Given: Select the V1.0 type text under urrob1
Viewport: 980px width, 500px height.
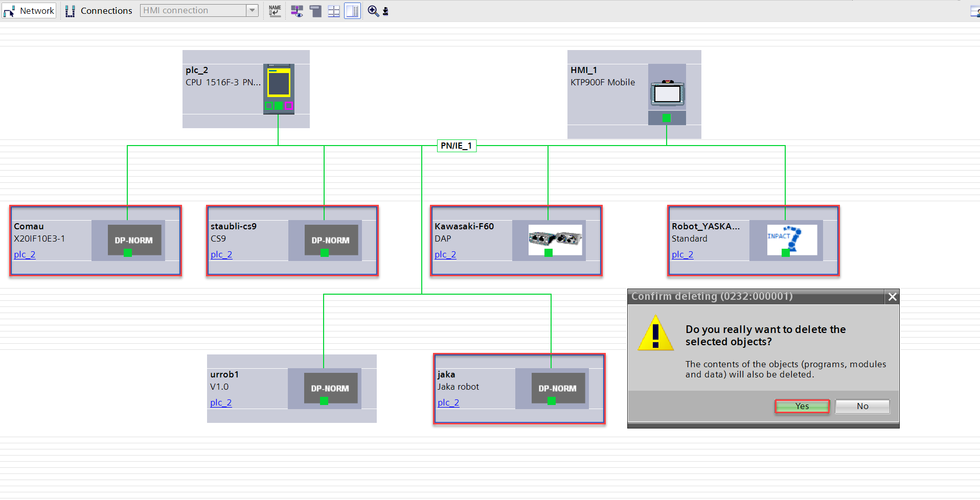Looking at the screenshot, I should pyautogui.click(x=219, y=387).
